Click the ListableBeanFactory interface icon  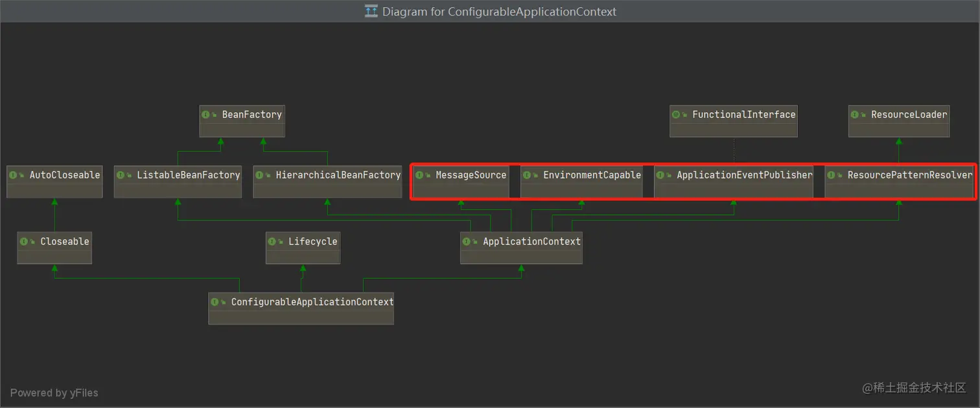click(x=121, y=175)
